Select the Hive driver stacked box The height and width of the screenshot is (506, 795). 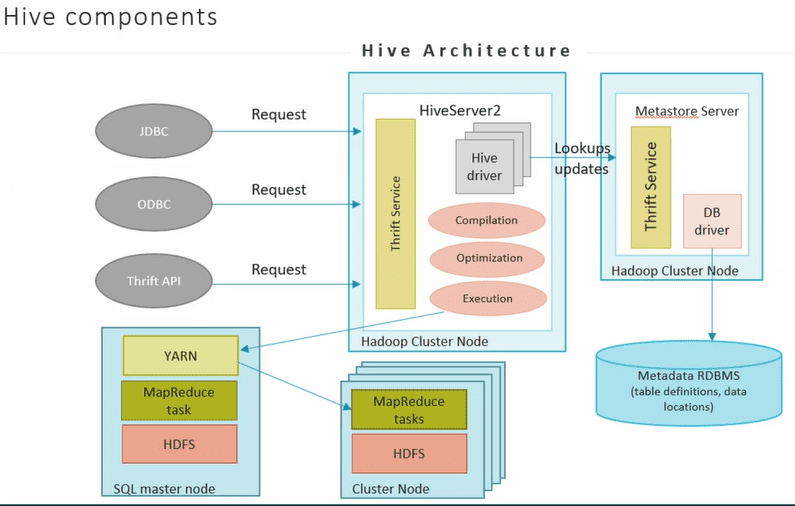[x=484, y=166]
